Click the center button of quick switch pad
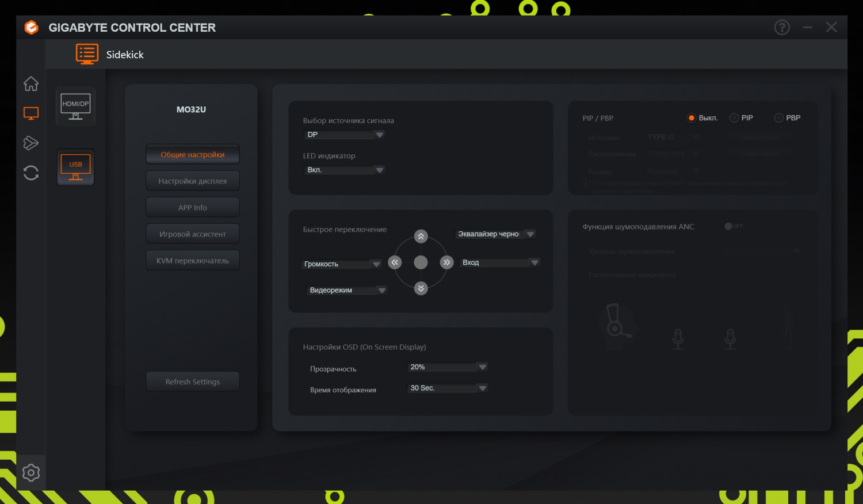The image size is (863, 504). point(421,262)
